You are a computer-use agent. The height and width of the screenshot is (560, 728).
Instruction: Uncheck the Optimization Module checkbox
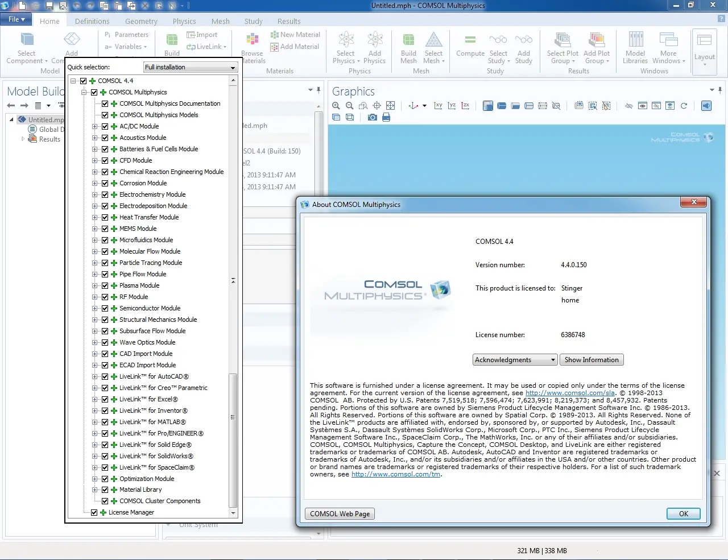pyautogui.click(x=105, y=479)
